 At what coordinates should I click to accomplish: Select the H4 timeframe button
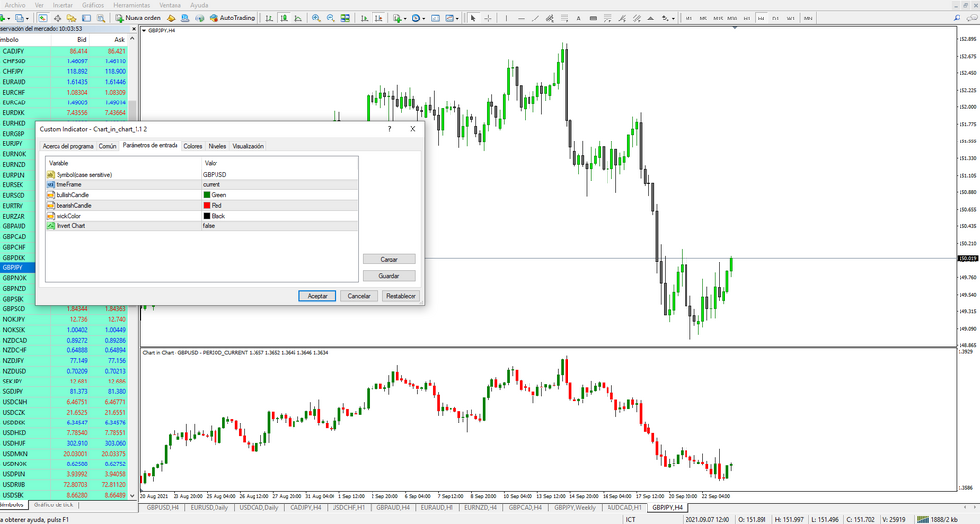(761, 19)
